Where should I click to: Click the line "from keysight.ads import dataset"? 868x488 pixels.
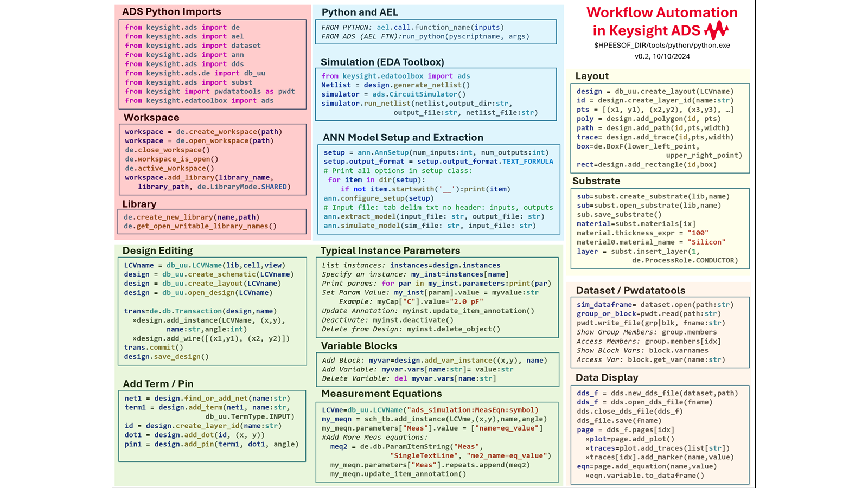click(x=193, y=46)
